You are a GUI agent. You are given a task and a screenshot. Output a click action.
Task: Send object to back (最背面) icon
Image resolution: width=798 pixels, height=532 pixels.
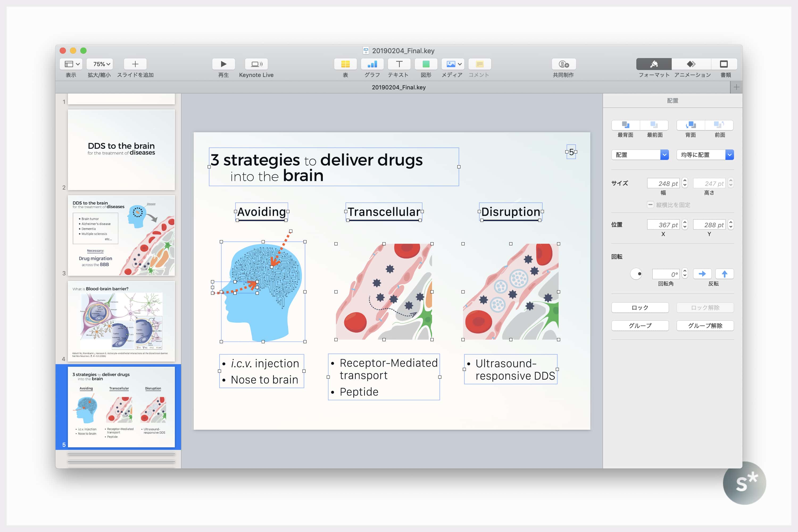click(625, 125)
